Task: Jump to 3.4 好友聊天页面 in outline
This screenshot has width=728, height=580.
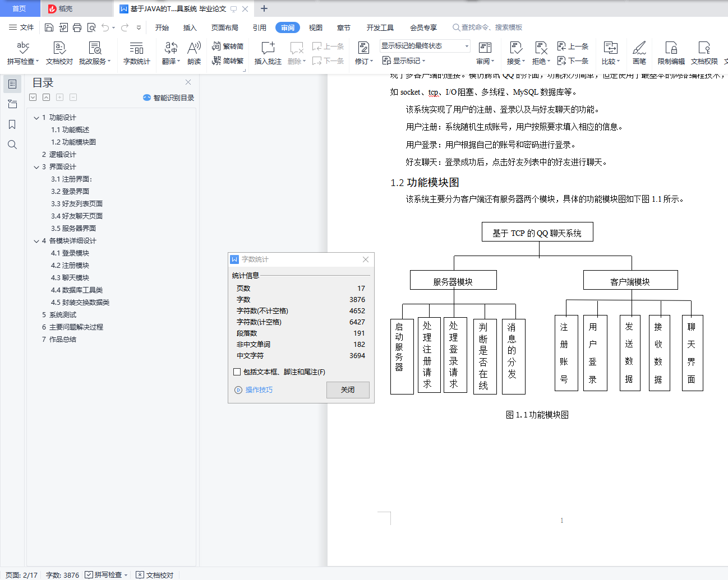Action: (x=77, y=216)
